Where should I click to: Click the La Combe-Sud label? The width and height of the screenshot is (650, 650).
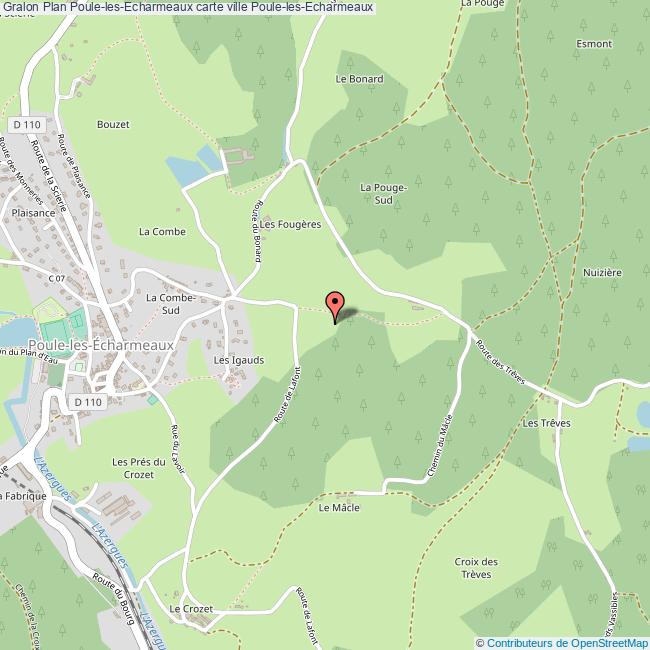[x=170, y=304]
